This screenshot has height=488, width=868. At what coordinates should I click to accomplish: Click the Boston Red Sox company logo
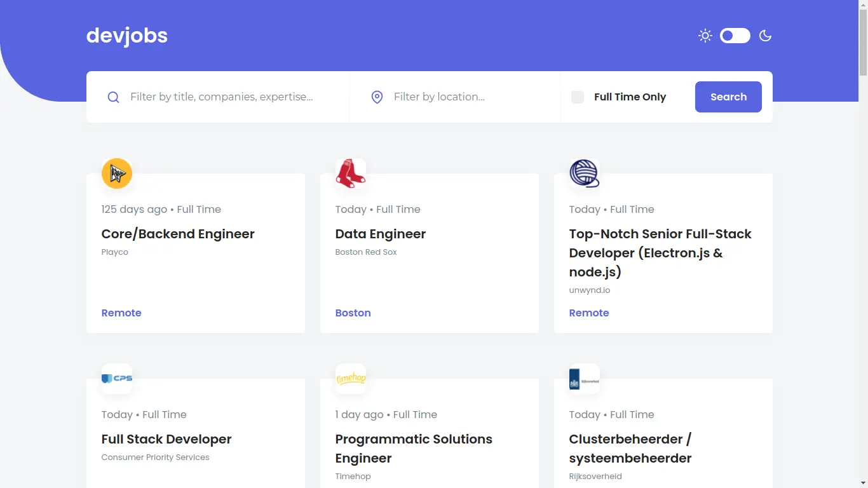[351, 173]
